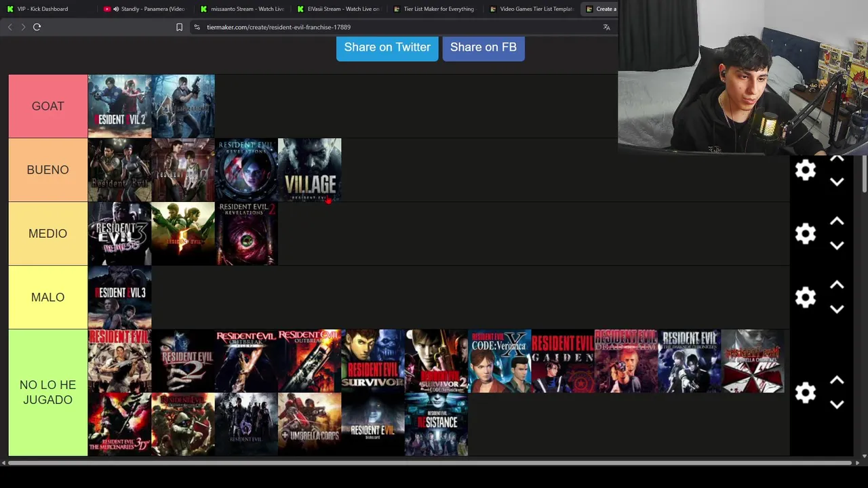
Task: Select Resident Evil 3 Nemesis cover in MEDIO
Action: click(x=119, y=234)
